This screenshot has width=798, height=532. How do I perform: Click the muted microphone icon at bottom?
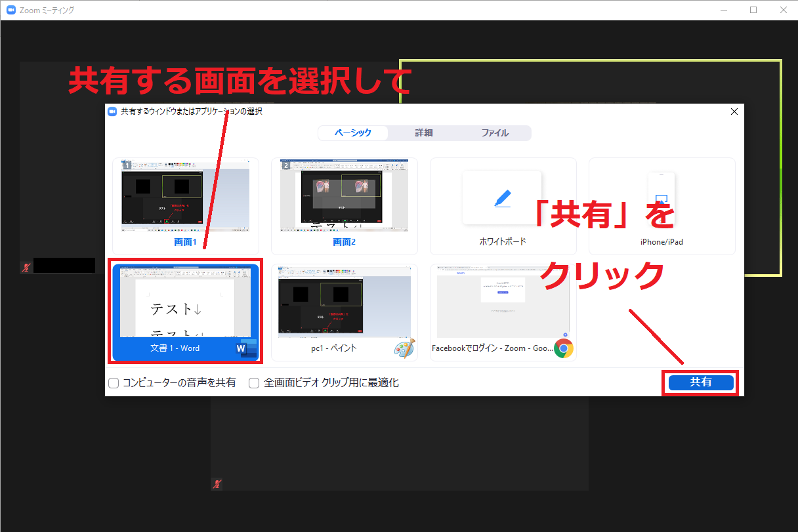coord(217,484)
